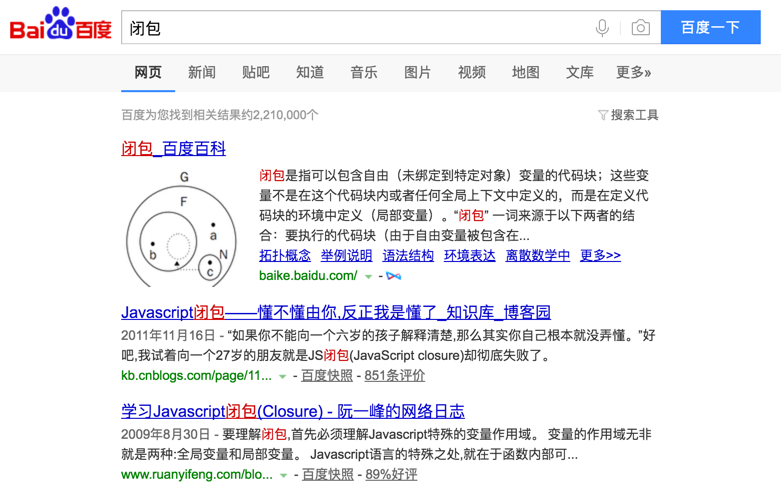Open the 图片 tab
This screenshot has height=490, width=781.
pos(417,73)
